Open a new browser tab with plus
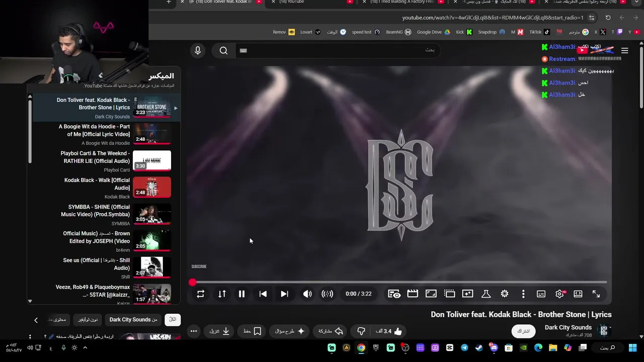This screenshot has height=362, width=644. (x=169, y=2)
